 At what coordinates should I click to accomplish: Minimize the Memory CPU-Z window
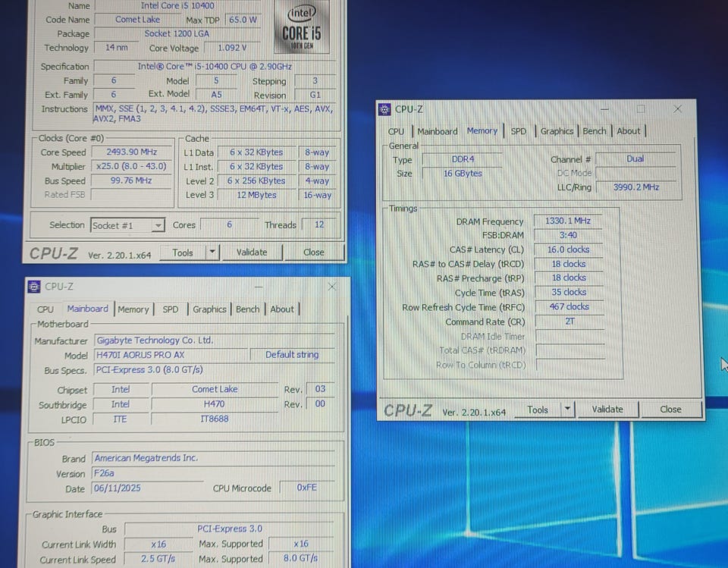point(604,109)
